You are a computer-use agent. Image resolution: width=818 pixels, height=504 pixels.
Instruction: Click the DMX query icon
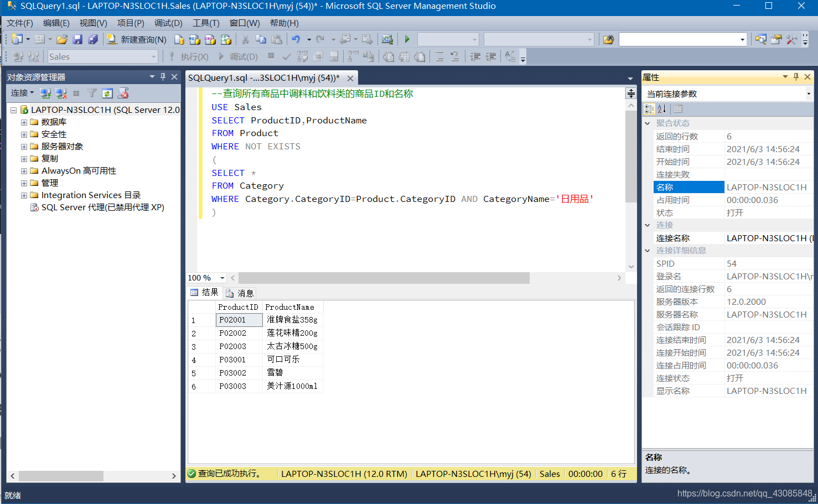(x=210, y=39)
